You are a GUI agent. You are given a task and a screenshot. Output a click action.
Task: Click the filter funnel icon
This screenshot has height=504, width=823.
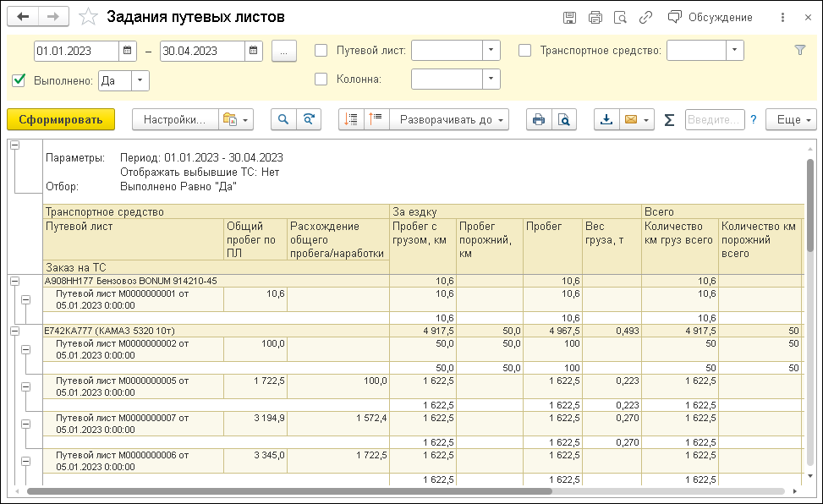coord(800,50)
